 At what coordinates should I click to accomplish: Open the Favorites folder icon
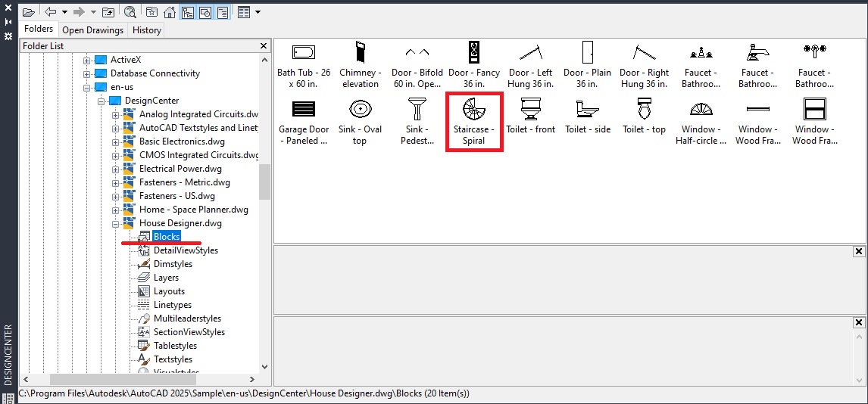pyautogui.click(x=152, y=12)
